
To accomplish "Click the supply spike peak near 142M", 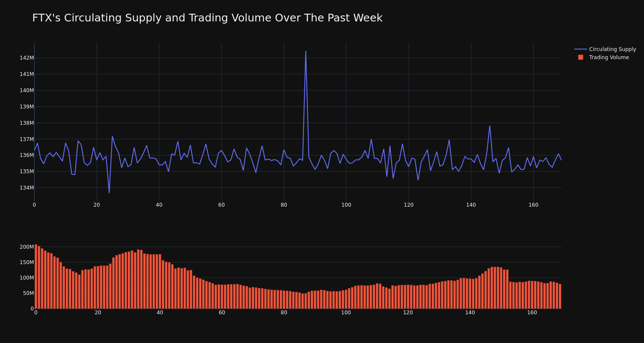I will (306, 51).
